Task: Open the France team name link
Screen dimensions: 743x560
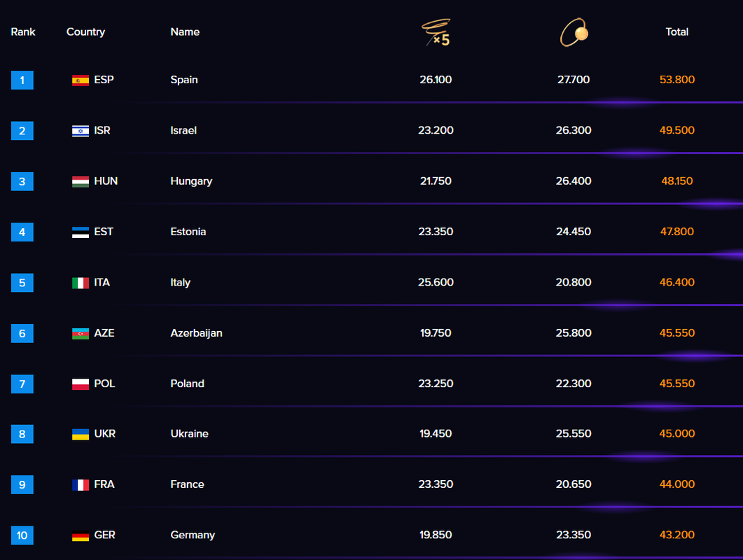Action: (187, 484)
